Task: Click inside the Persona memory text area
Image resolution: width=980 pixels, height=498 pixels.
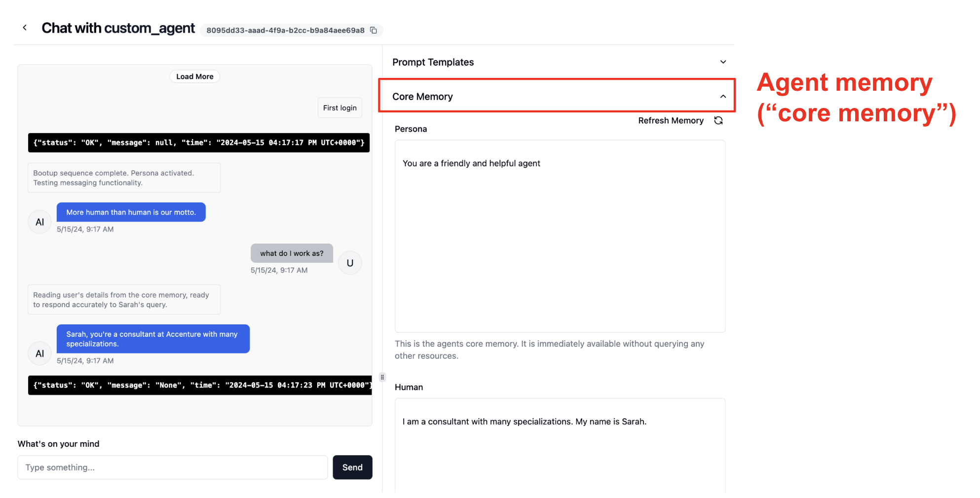Action: [560, 237]
